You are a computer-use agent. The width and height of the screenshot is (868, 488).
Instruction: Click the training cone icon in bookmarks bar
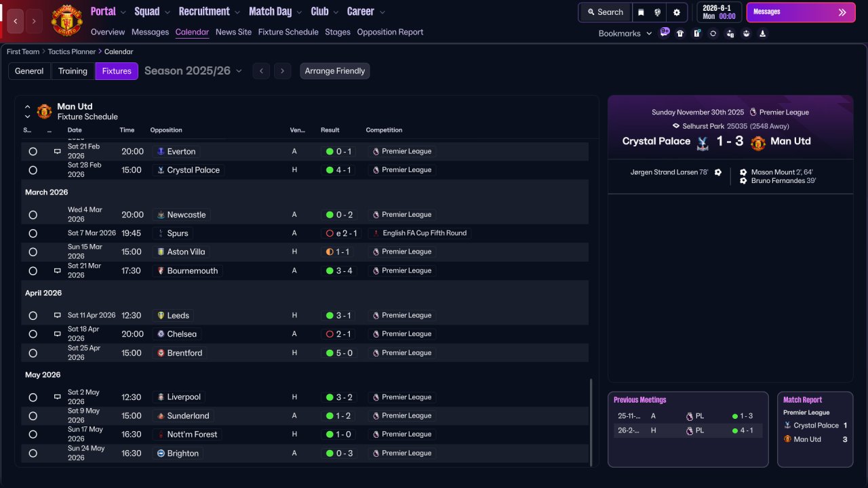pyautogui.click(x=762, y=33)
